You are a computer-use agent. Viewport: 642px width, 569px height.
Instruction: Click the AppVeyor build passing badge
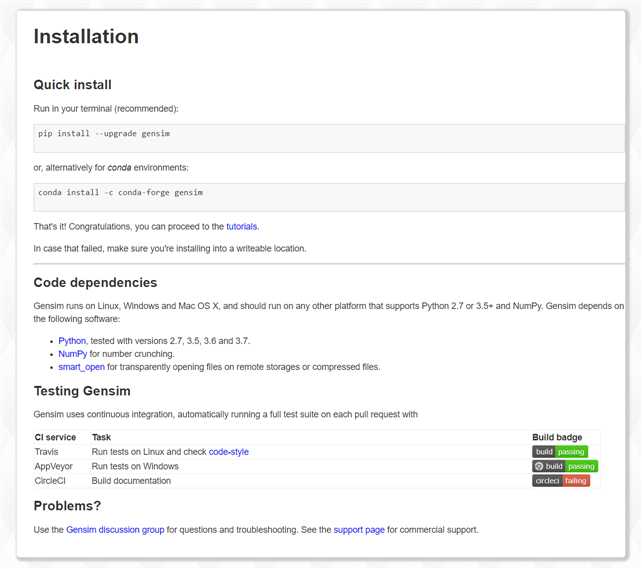565,466
